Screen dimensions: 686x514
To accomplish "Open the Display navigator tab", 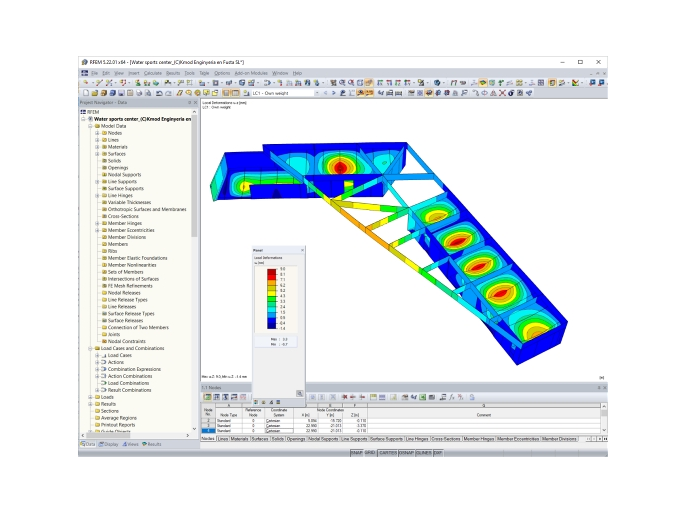I will (x=109, y=444).
